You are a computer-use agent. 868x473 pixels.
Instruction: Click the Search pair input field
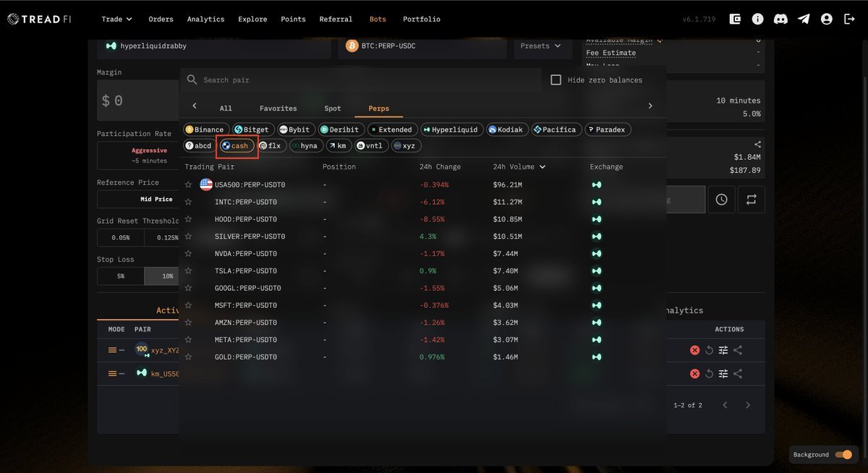pos(360,80)
